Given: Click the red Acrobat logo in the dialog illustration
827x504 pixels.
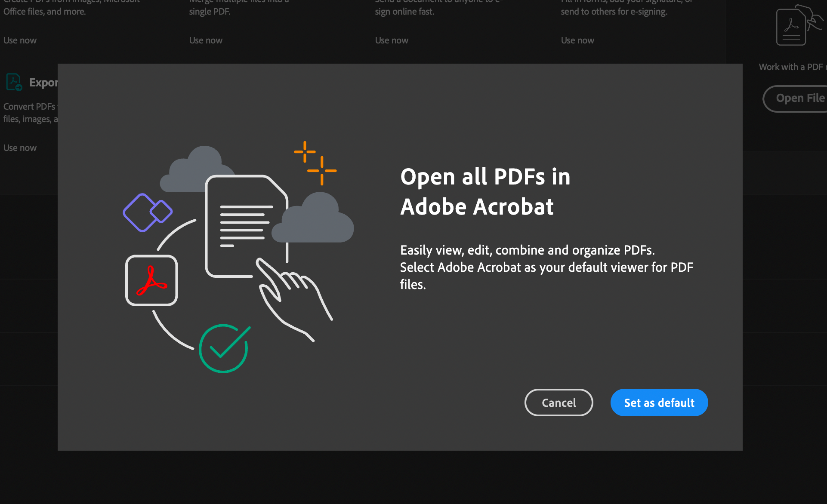Looking at the screenshot, I should pyautogui.click(x=151, y=280).
